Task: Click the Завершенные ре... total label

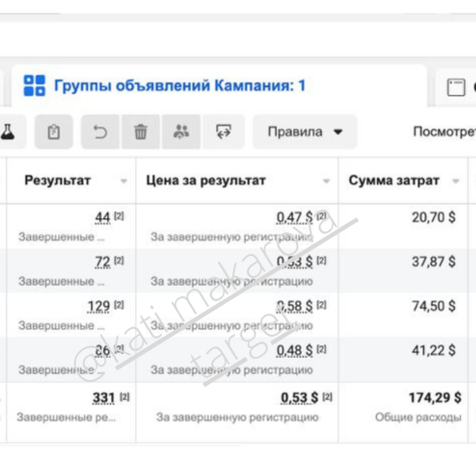Action: pos(66,417)
